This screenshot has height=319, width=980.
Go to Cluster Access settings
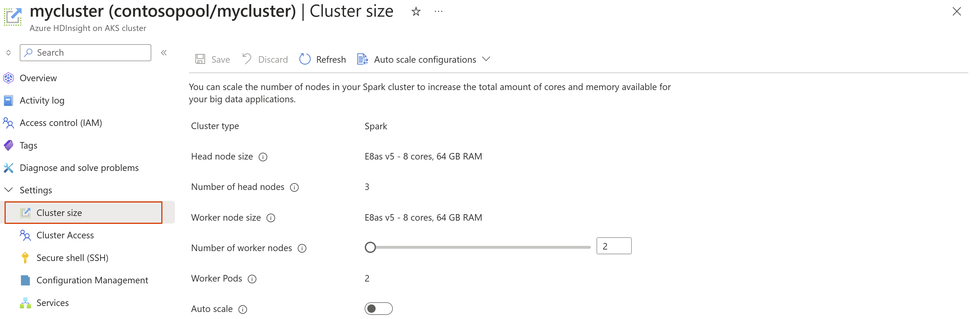(65, 235)
